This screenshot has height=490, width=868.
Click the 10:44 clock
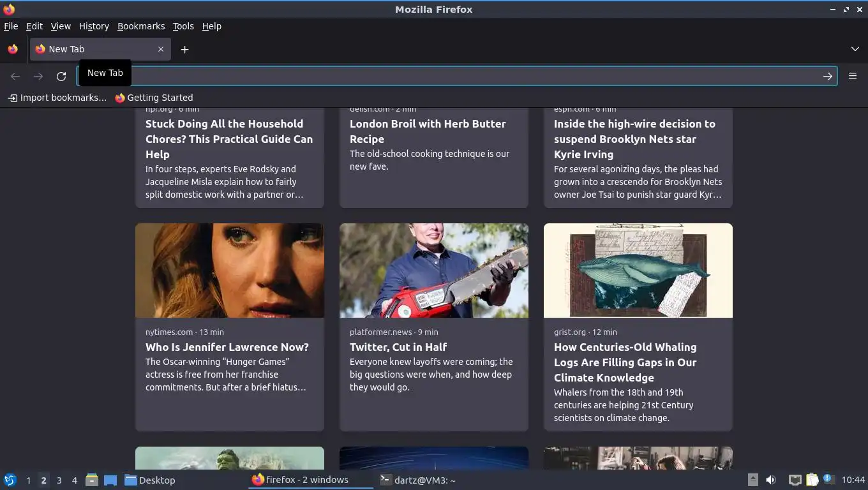[853, 480]
